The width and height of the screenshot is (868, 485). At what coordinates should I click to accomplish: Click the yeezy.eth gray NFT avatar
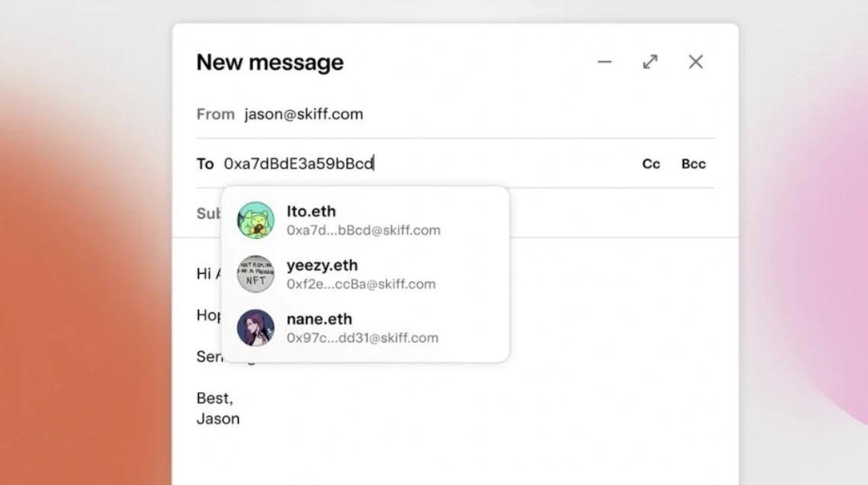[256, 275]
